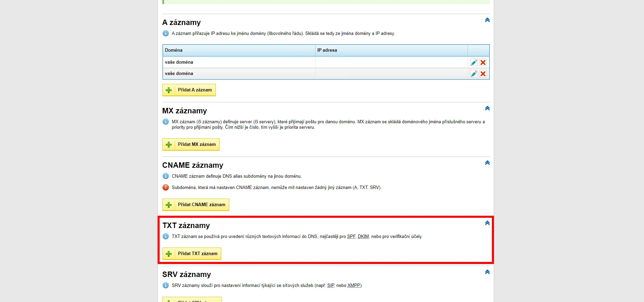The image size is (644, 302).
Task: Click the info icon under SRV záznamy
Action: click(166, 286)
